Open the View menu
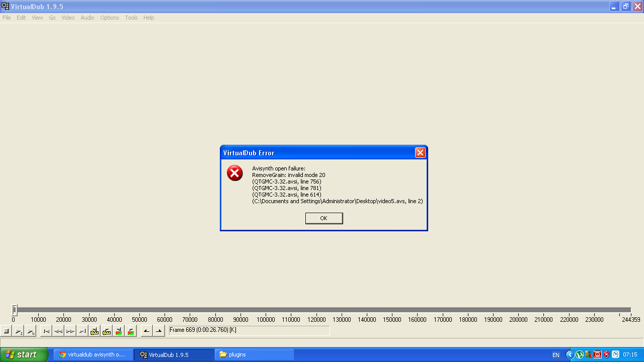 pos(37,18)
